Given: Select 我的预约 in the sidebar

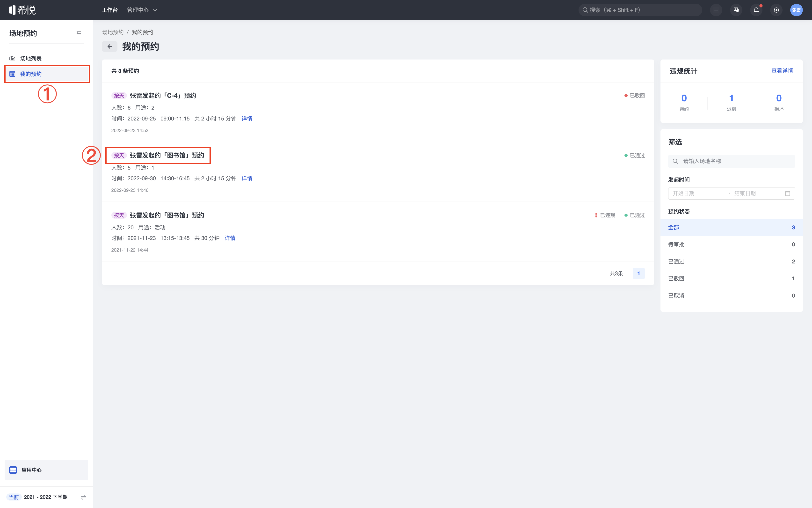Looking at the screenshot, I should coord(47,74).
